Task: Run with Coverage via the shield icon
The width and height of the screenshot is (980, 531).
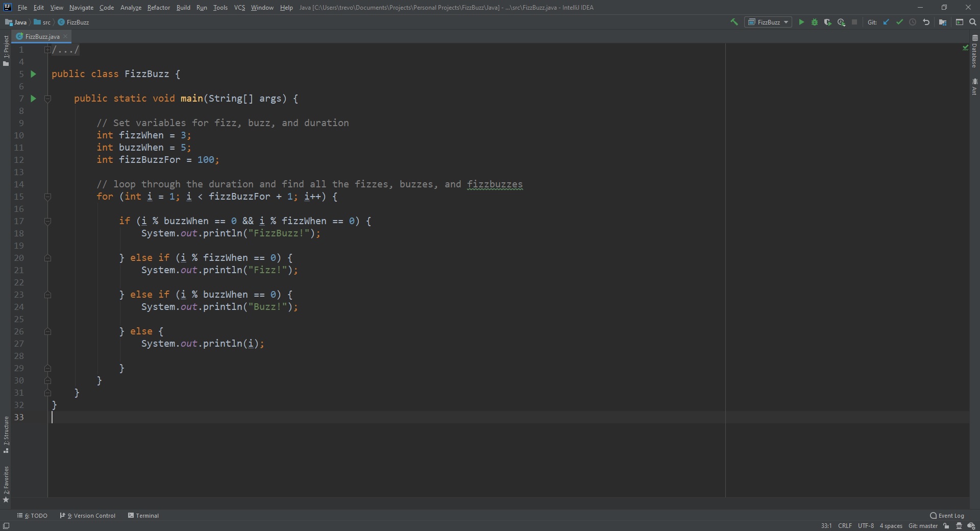Action: (x=828, y=22)
